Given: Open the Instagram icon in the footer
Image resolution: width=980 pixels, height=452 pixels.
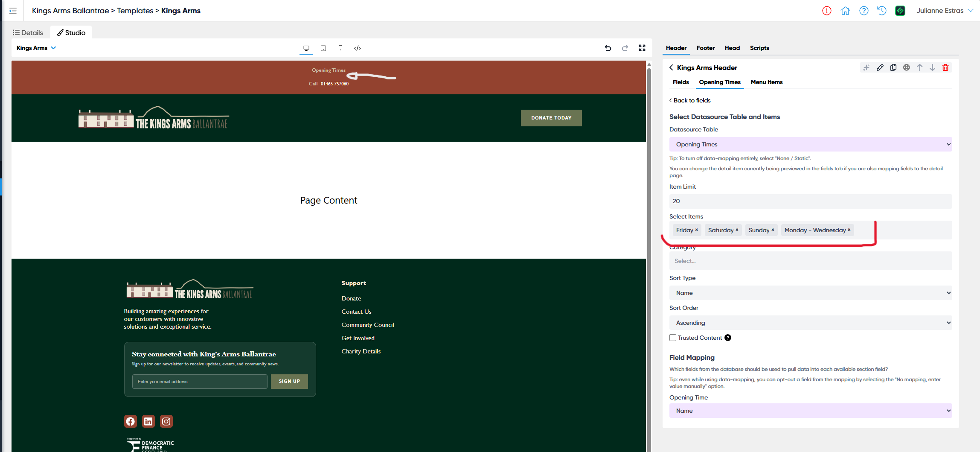Looking at the screenshot, I should 166,421.
